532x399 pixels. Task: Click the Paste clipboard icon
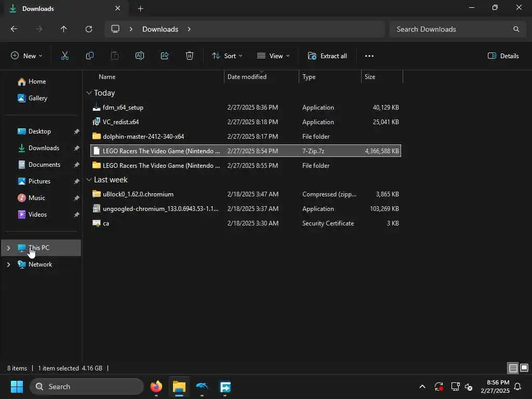pos(115,56)
